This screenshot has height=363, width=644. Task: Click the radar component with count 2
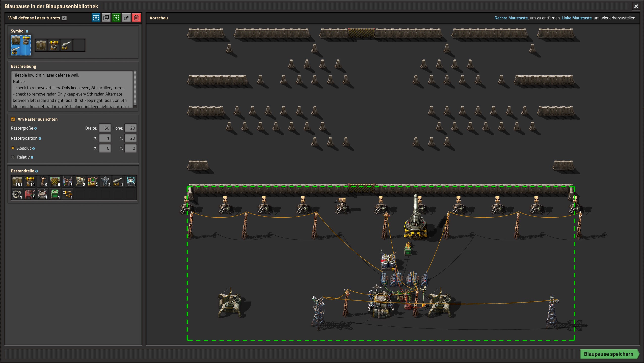point(80,181)
